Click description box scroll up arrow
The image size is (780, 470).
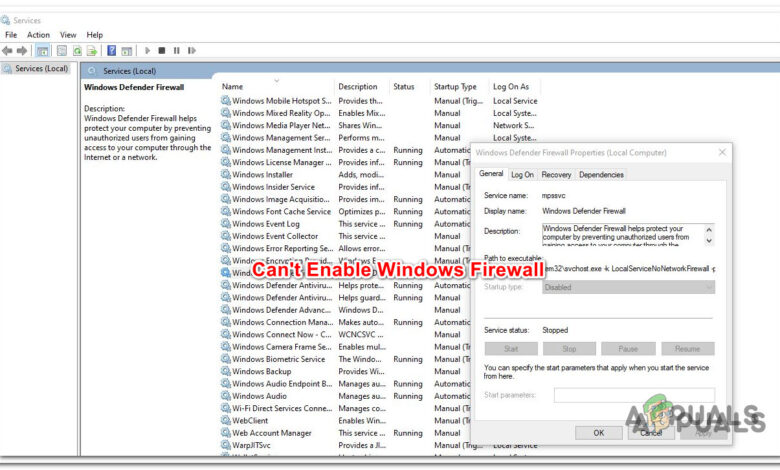[x=709, y=229]
